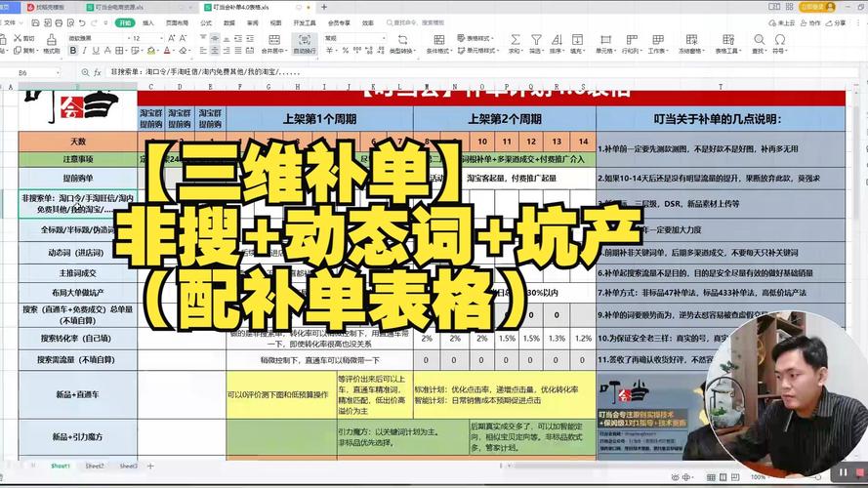Switch to the 叮当会电商资源.xls document tab
The height and width of the screenshot is (488, 868).
click(x=119, y=7)
